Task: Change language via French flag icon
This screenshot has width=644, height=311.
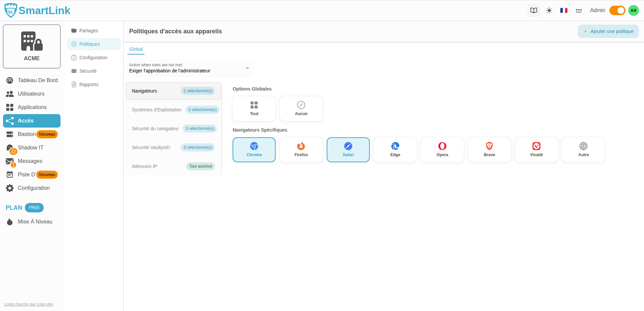Action: 564,10
